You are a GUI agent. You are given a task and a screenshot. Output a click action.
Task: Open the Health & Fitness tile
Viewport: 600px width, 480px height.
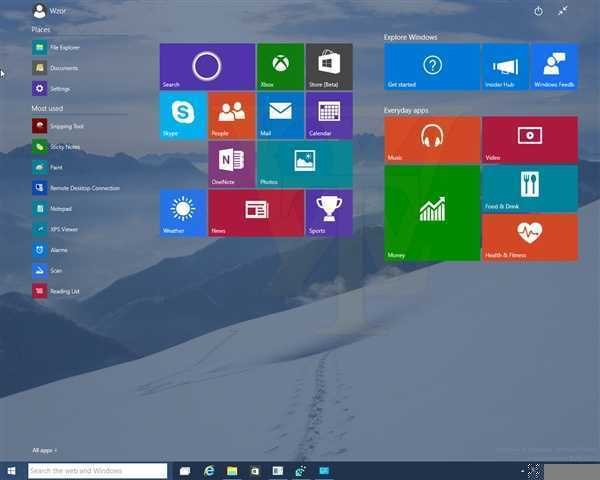pyautogui.click(x=530, y=237)
